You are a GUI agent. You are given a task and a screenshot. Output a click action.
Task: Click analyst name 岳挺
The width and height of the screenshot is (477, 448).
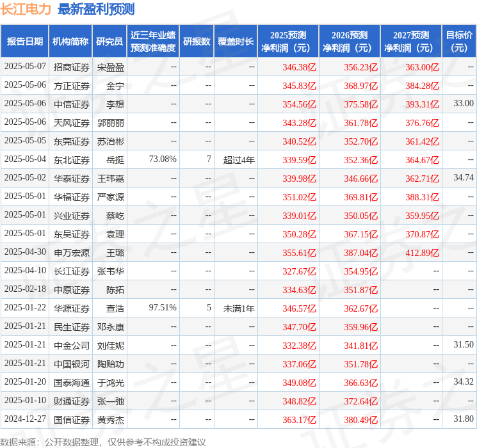tap(115, 160)
